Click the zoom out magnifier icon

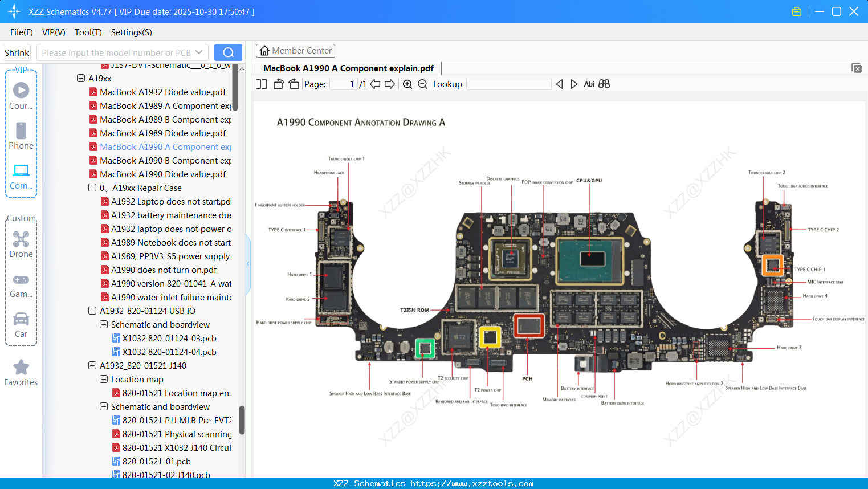click(x=422, y=84)
